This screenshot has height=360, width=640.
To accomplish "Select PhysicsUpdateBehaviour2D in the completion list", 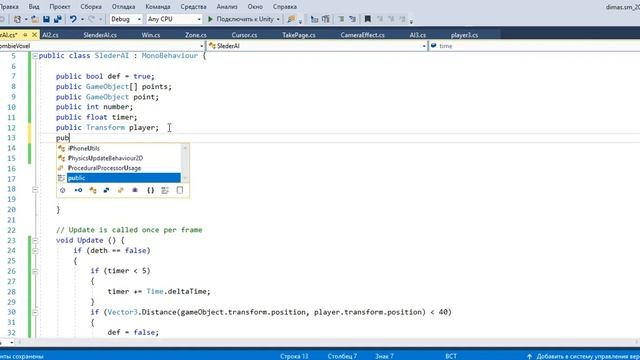I will coord(105,158).
